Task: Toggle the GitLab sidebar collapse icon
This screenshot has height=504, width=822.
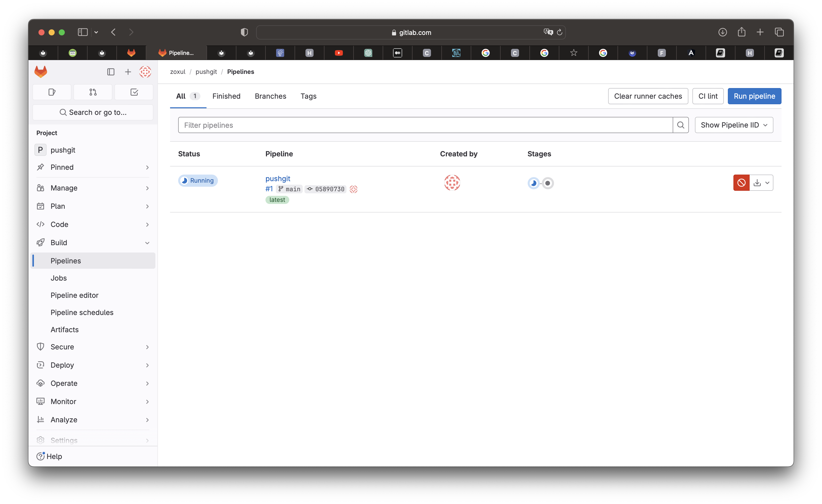Action: pos(111,72)
